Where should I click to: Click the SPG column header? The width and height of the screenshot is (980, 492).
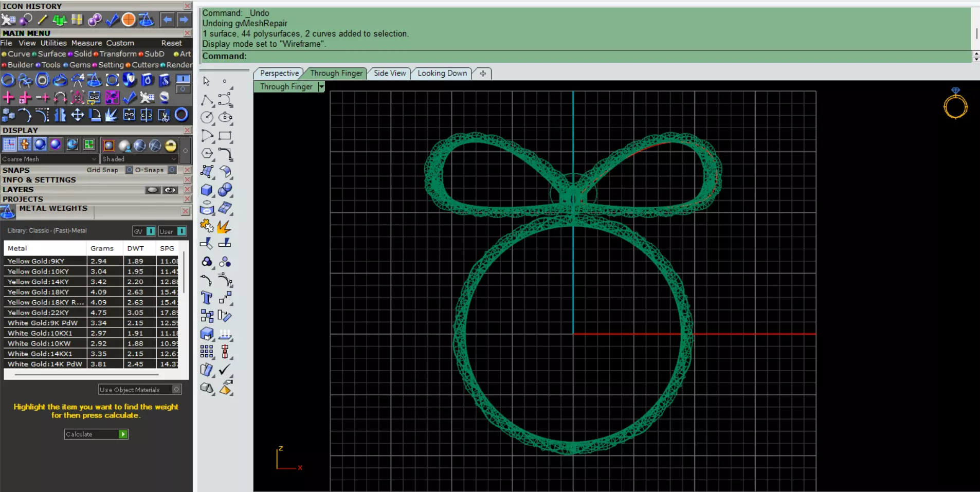(x=167, y=248)
